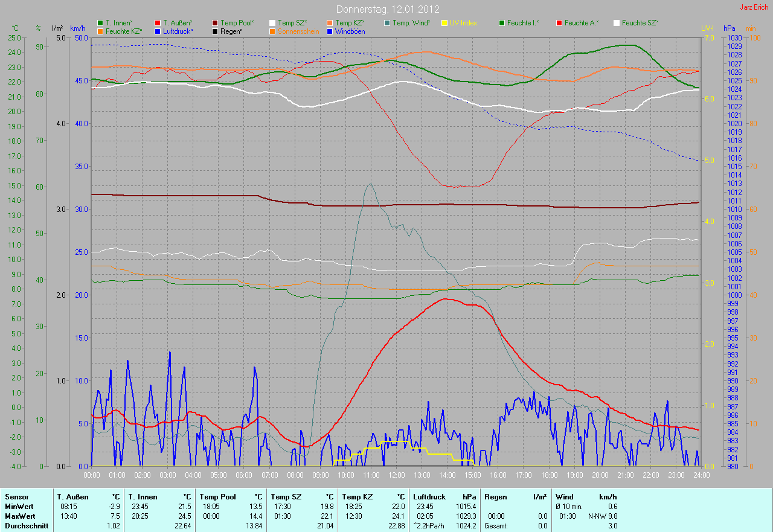Click the Temp KZ average value 22.88

pos(396,526)
